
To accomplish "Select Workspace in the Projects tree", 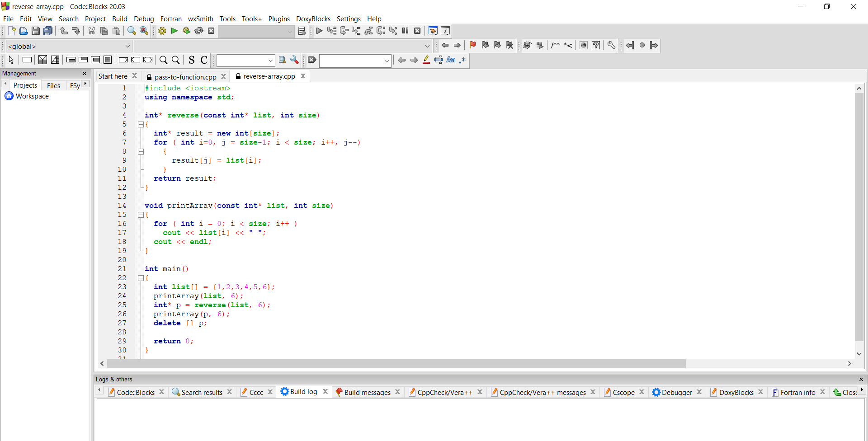I will (x=32, y=96).
